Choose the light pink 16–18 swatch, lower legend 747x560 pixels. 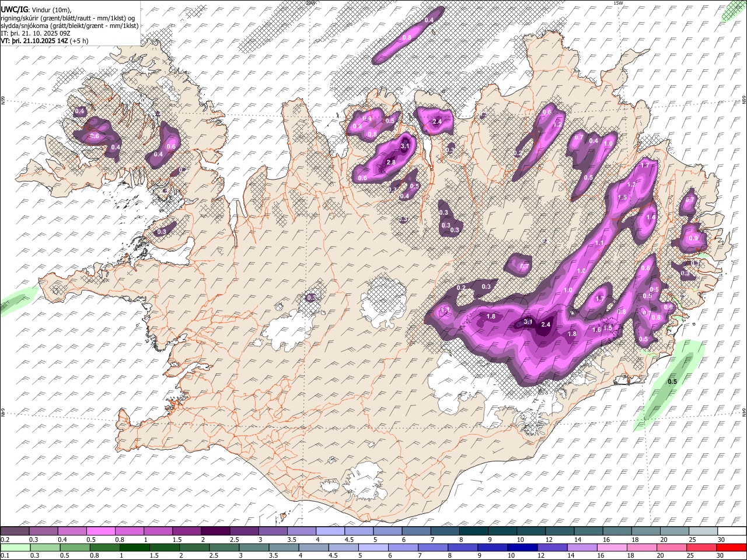click(612, 547)
